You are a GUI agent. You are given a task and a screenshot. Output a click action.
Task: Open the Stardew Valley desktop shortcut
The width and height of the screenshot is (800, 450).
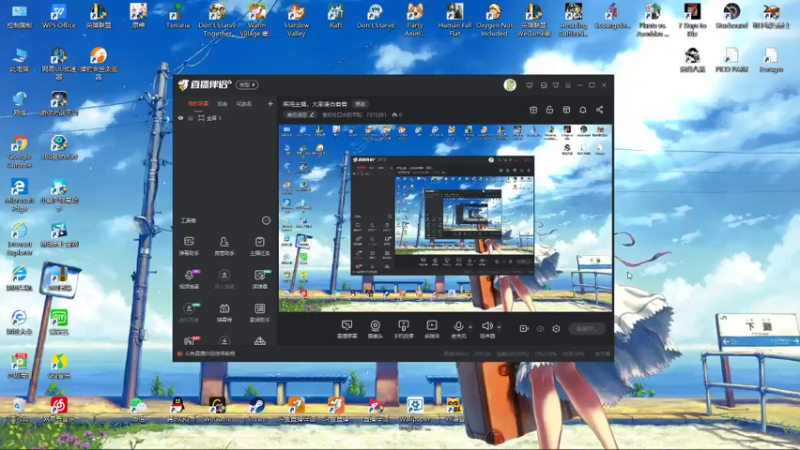pyautogui.click(x=296, y=20)
